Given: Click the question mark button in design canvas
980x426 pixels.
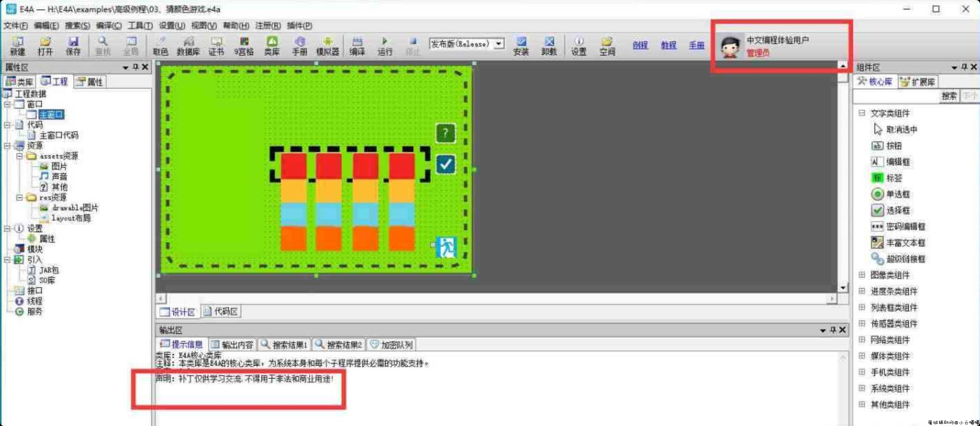Looking at the screenshot, I should click(x=445, y=133).
